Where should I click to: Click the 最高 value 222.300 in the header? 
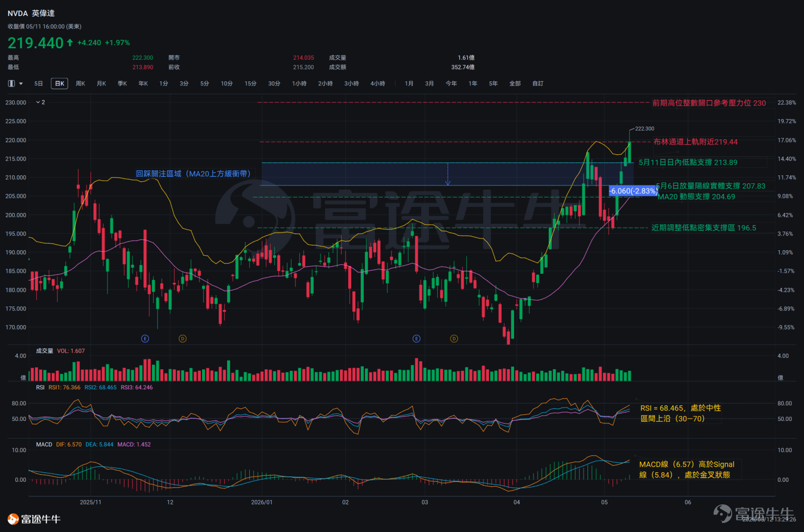(143, 58)
